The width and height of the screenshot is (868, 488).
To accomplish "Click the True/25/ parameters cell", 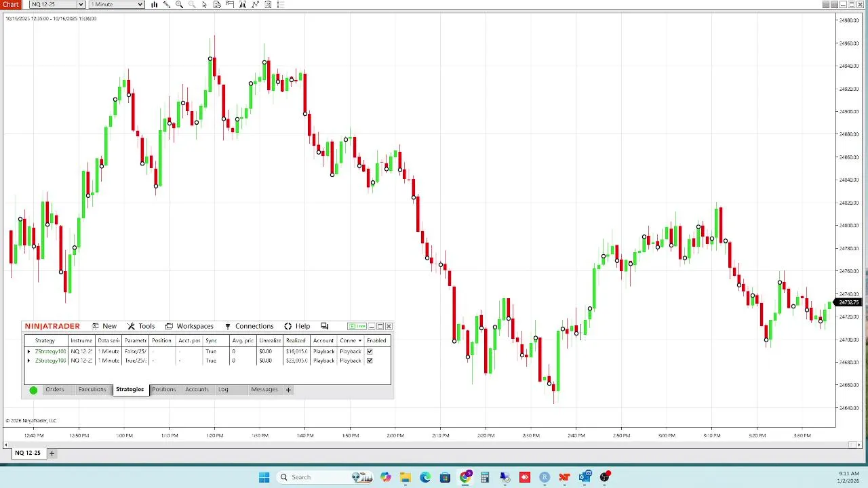I will point(135,361).
